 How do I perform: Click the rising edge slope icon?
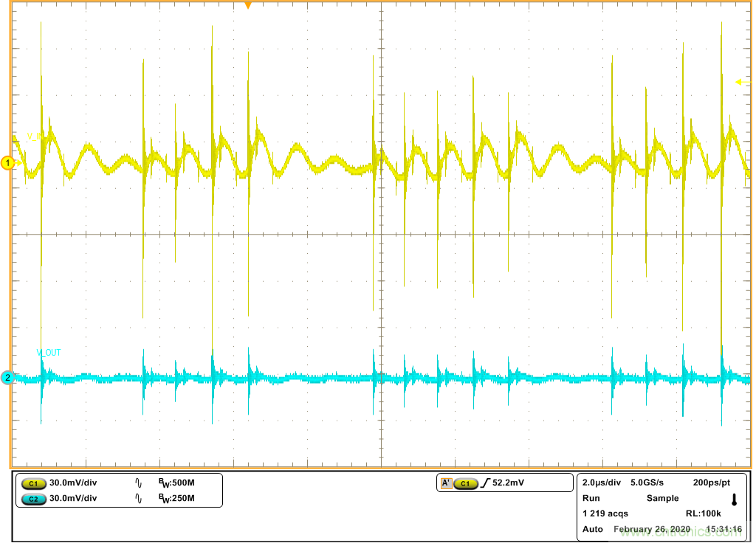pyautogui.click(x=485, y=483)
